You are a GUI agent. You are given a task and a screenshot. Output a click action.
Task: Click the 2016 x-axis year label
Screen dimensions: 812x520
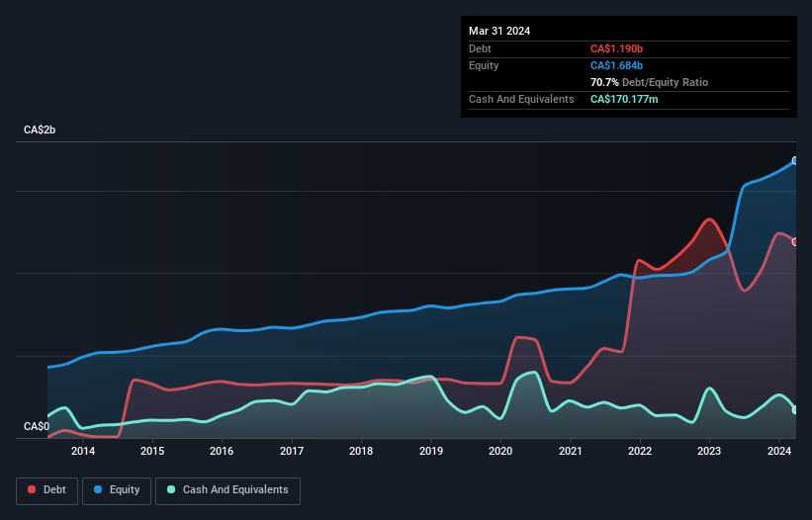(222, 452)
